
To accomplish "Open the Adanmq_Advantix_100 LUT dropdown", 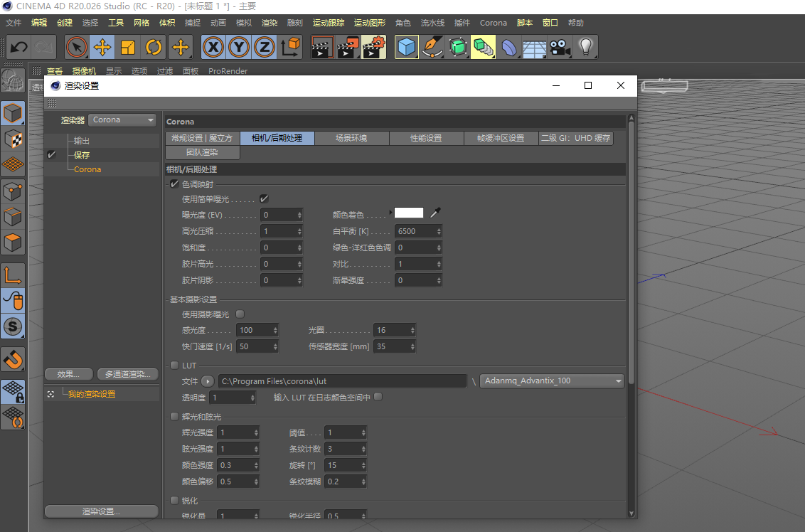I will click(552, 381).
